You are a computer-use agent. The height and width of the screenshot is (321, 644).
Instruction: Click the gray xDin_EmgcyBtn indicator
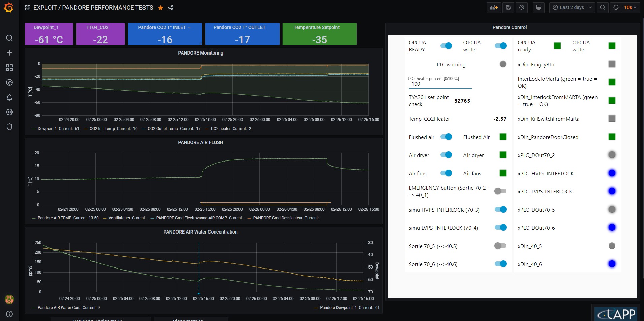[x=612, y=64]
